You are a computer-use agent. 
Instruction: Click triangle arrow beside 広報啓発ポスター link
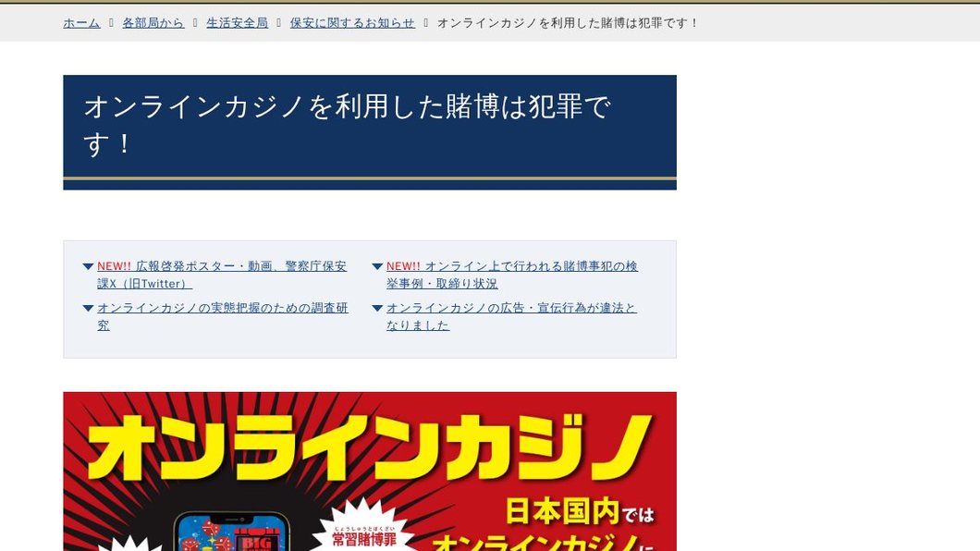tap(88, 267)
